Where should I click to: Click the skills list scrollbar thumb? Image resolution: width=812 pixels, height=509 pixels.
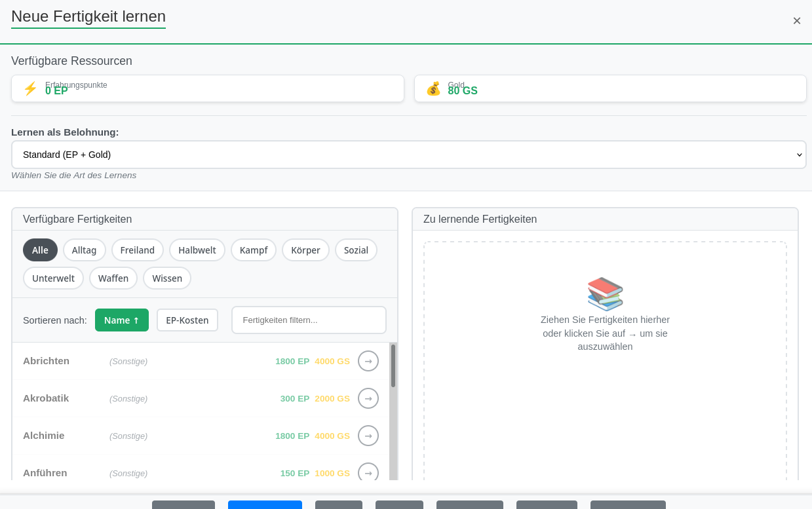tap(393, 366)
